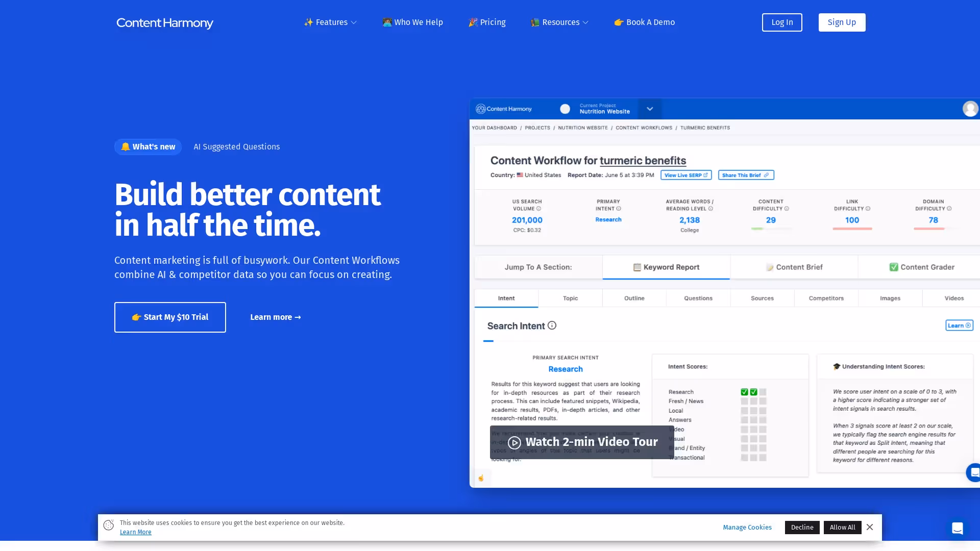Click the Sign Up button
This screenshot has height=551, width=980.
coord(842,22)
